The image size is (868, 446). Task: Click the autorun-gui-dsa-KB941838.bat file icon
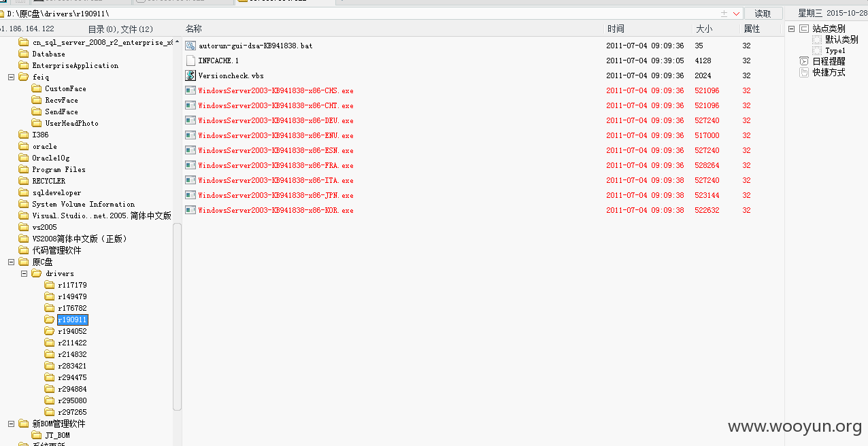pos(190,46)
